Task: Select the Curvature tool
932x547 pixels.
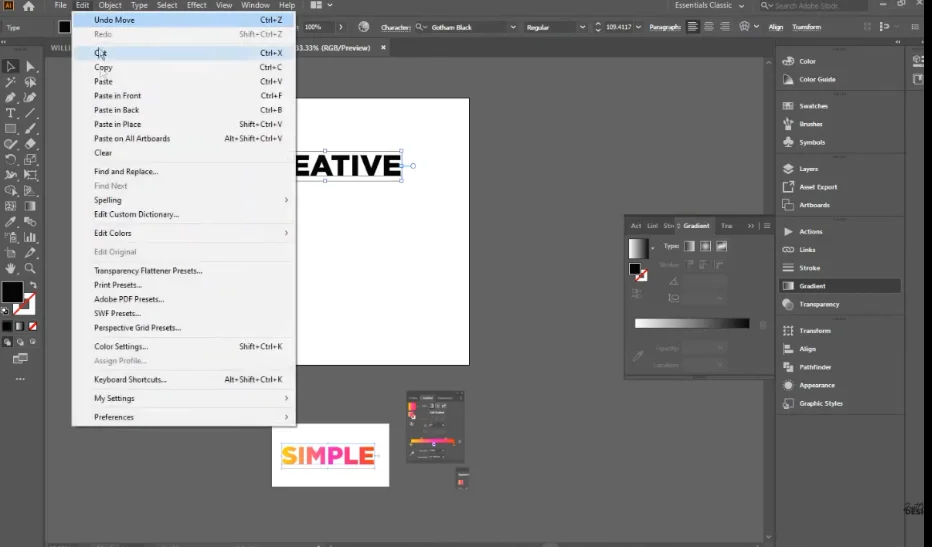Action: point(30,98)
